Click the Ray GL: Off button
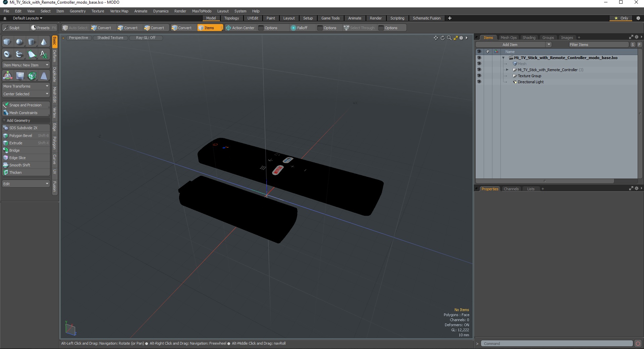The width and height of the screenshot is (644, 349). (x=146, y=38)
